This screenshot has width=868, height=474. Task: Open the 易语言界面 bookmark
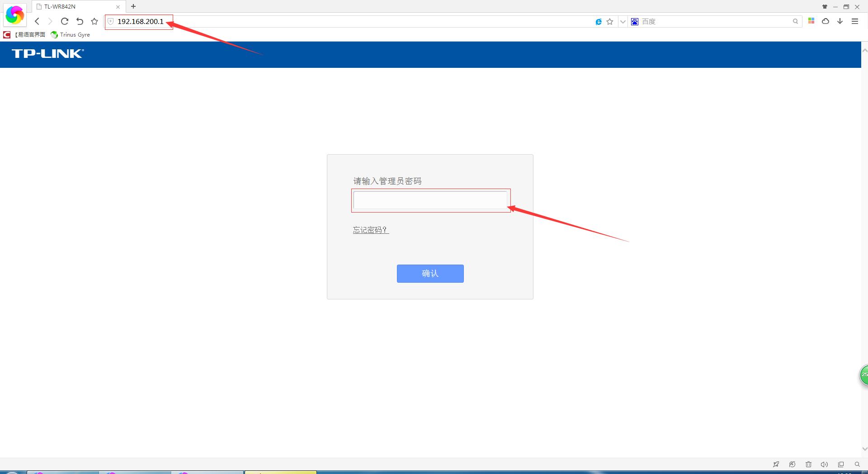click(25, 34)
